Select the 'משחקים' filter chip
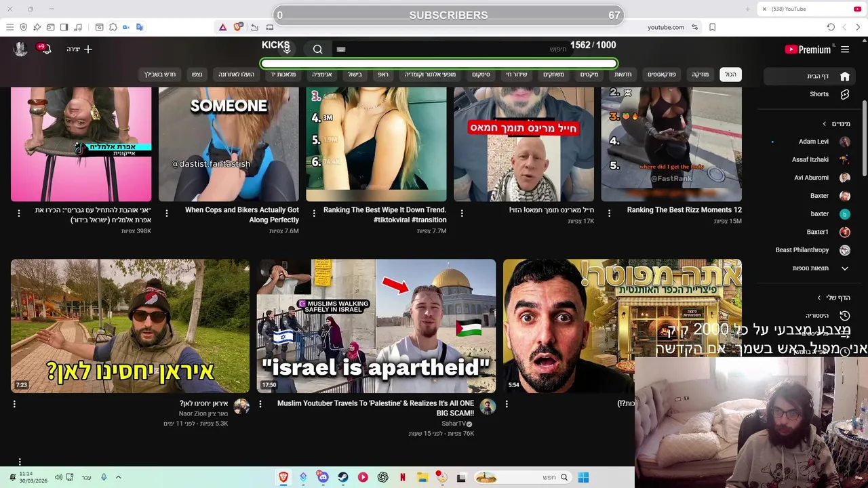This screenshot has width=868, height=488. coord(553,75)
